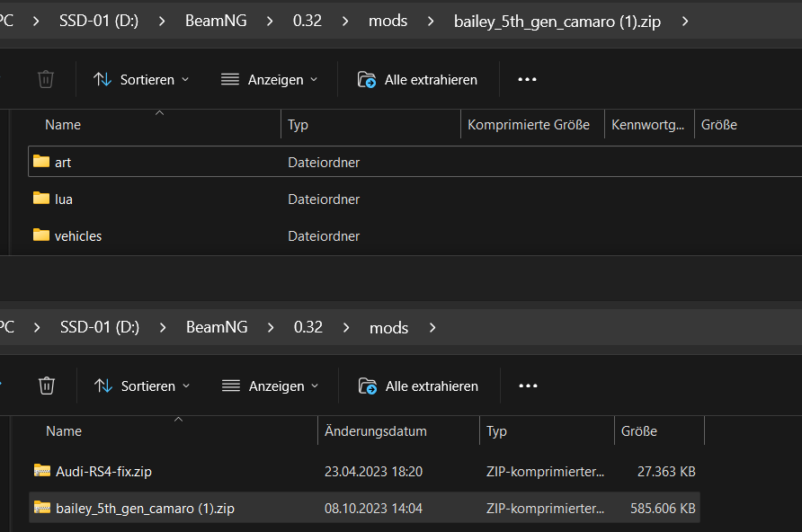This screenshot has height=532, width=802.
Task: Click Dateiordner type of vehicles row
Action: 324,235
